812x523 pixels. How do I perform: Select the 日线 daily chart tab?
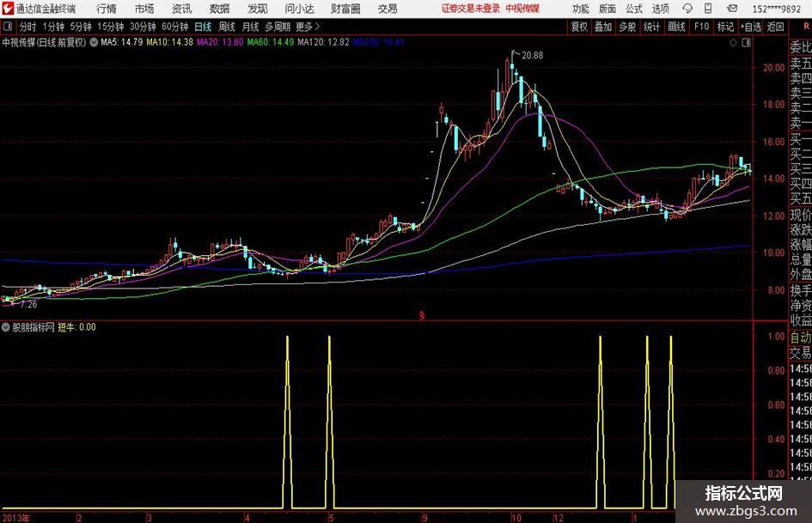pos(203,27)
